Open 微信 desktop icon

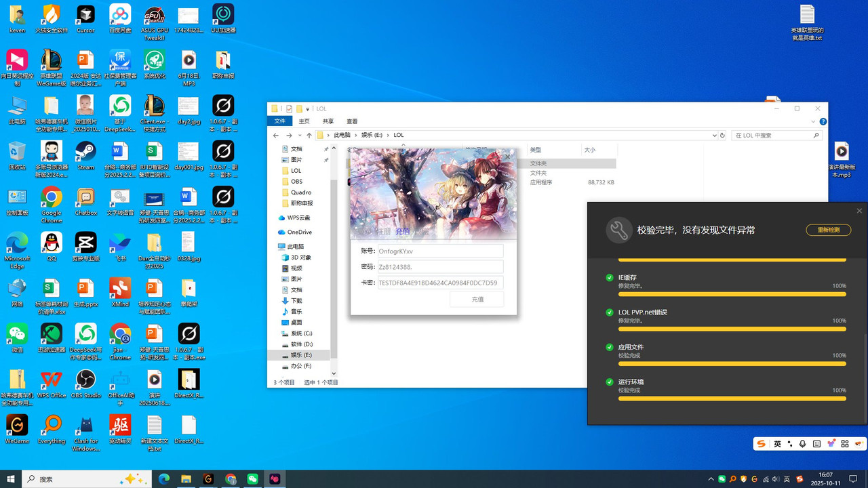click(17, 338)
